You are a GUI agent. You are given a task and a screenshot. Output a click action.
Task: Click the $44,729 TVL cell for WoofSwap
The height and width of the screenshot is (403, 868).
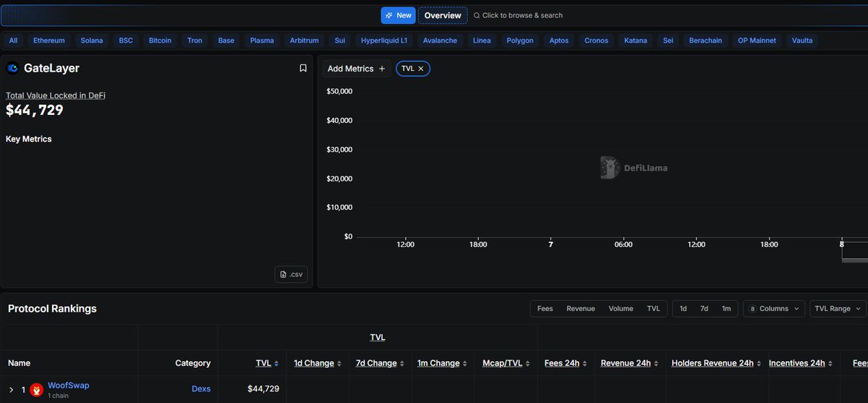tap(263, 389)
